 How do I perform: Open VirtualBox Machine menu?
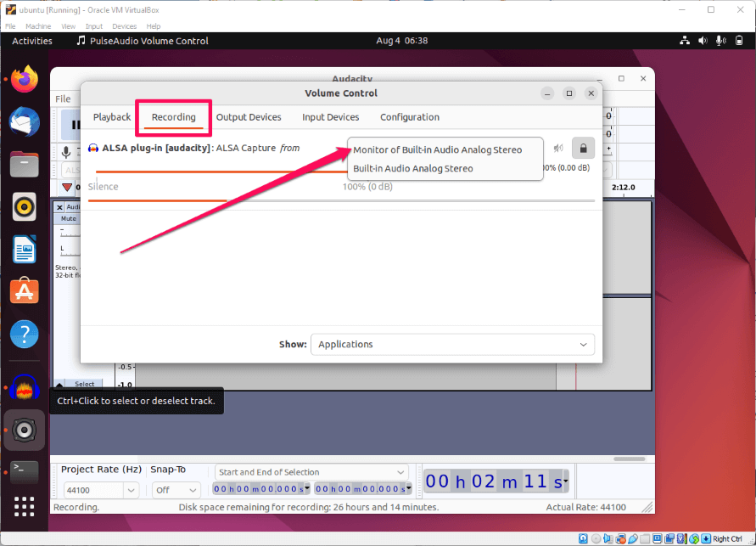[x=38, y=26]
